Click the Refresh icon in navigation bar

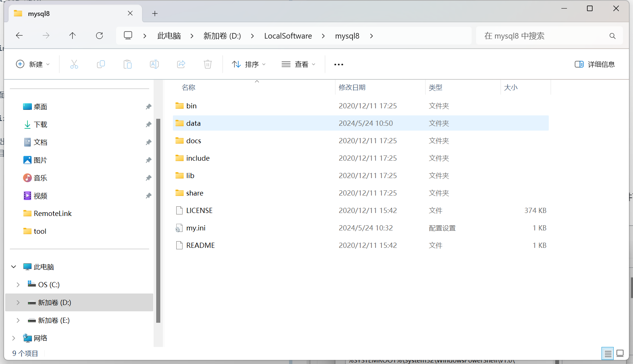pyautogui.click(x=99, y=36)
